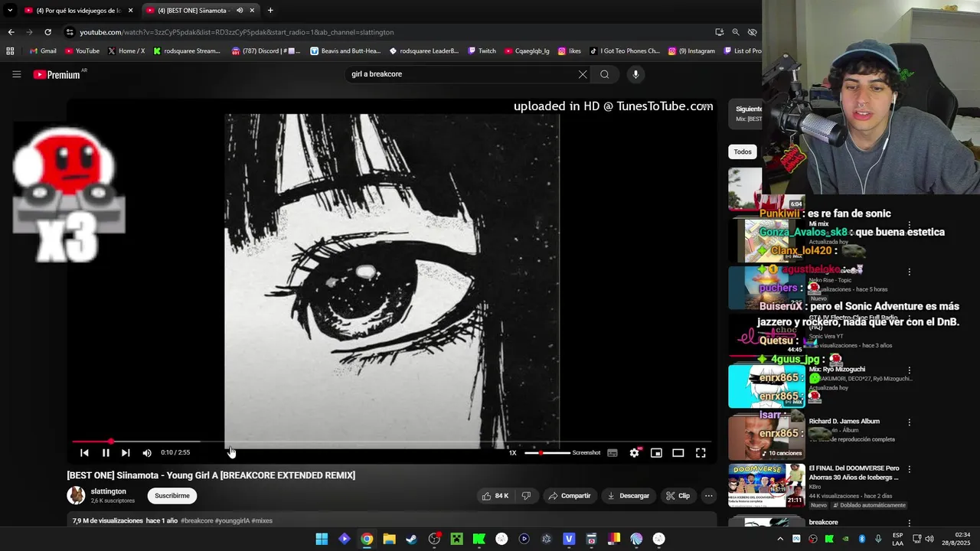Like the video with 84 K likes
980x551 pixels.
(x=495, y=496)
